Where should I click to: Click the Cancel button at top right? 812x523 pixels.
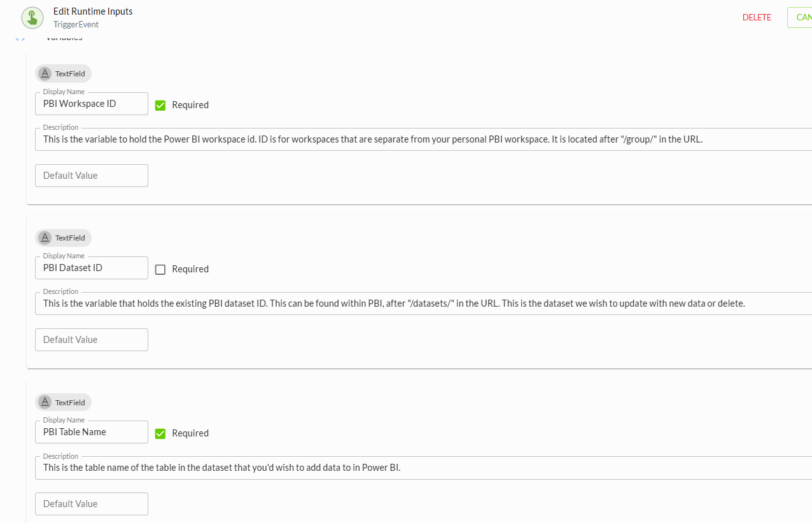(800, 17)
